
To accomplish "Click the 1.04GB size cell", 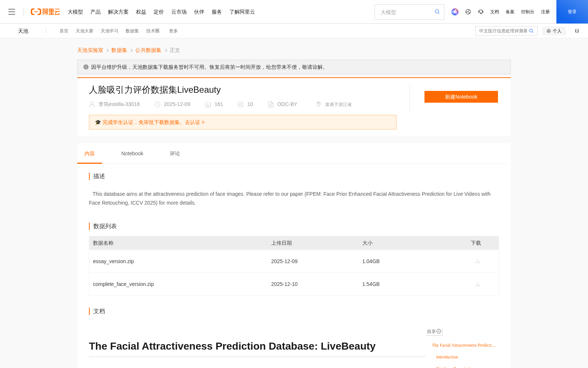I will click(371, 261).
